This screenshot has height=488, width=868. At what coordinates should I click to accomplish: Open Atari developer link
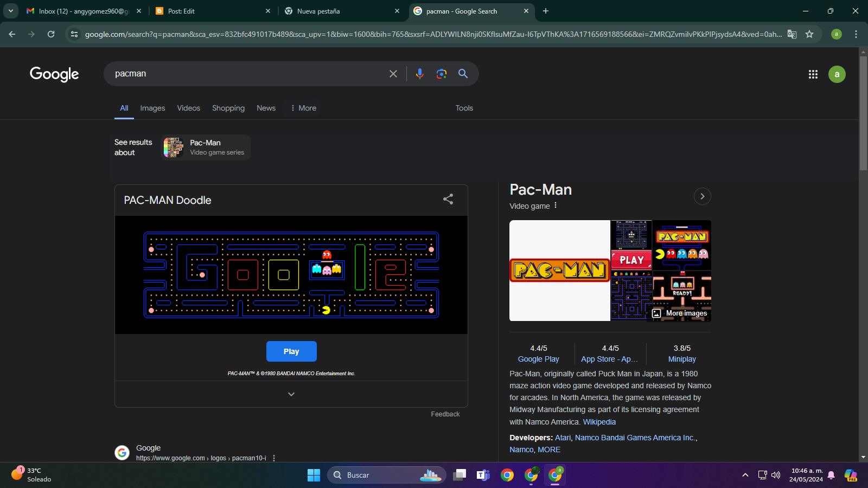[x=563, y=438]
